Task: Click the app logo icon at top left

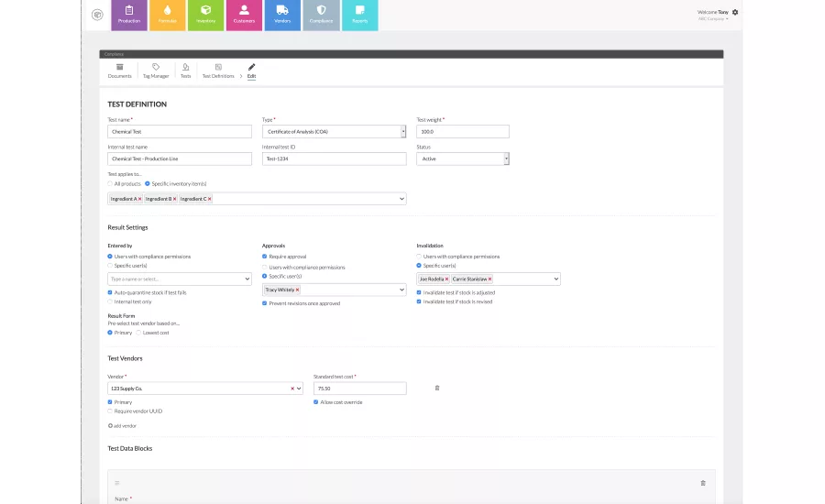Action: point(97,15)
